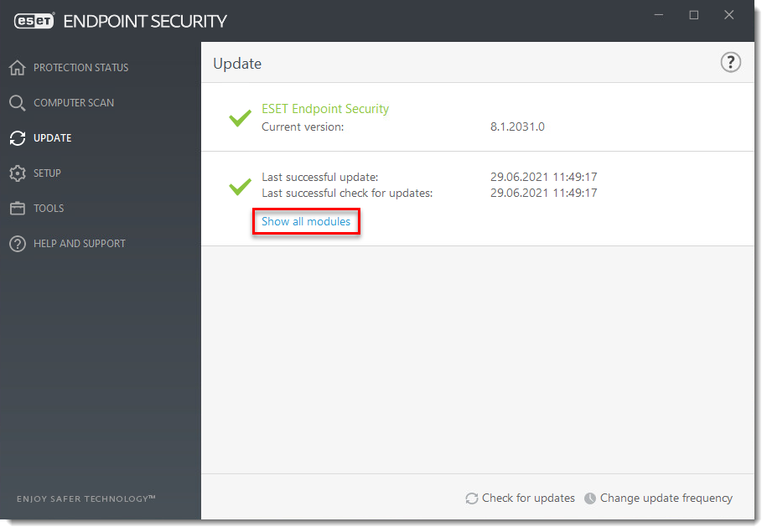
Task: Click the ESET logo in title bar
Action: point(35,21)
